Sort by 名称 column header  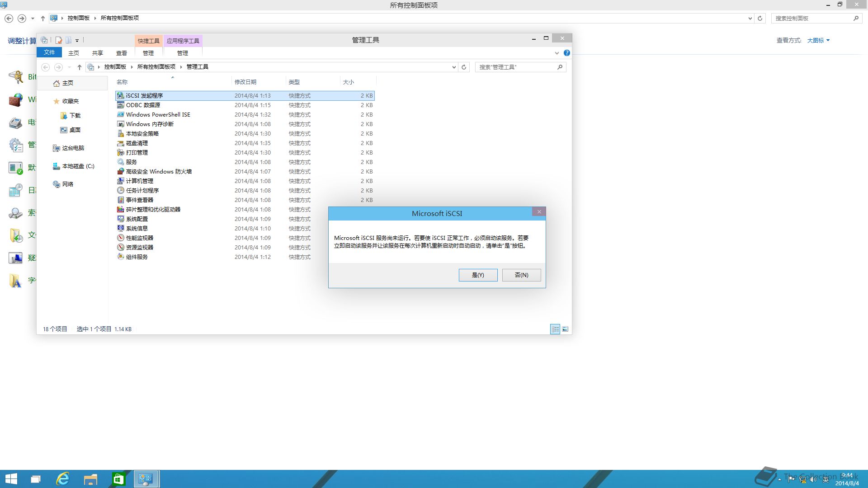(173, 82)
